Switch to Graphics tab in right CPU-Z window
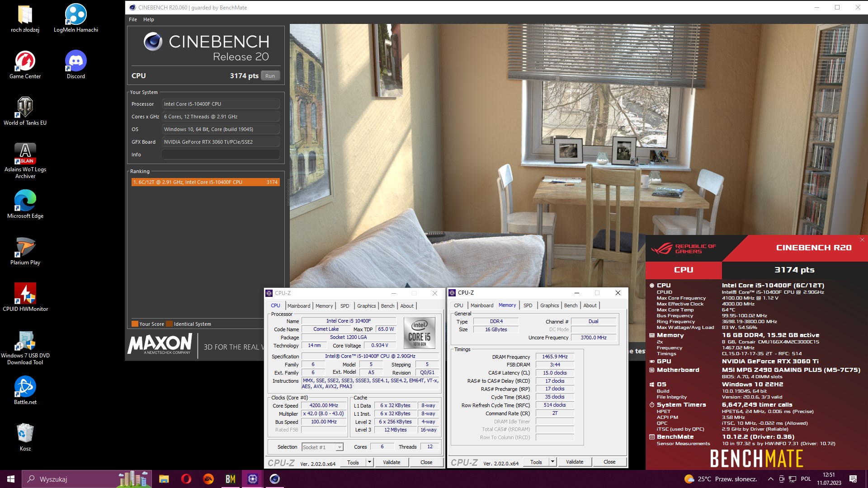868x488 pixels. 549,305
